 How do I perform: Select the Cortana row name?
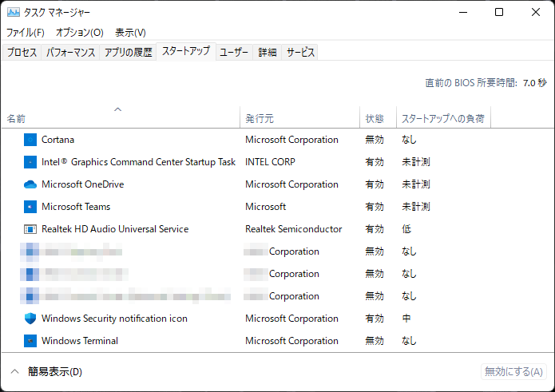click(x=57, y=140)
